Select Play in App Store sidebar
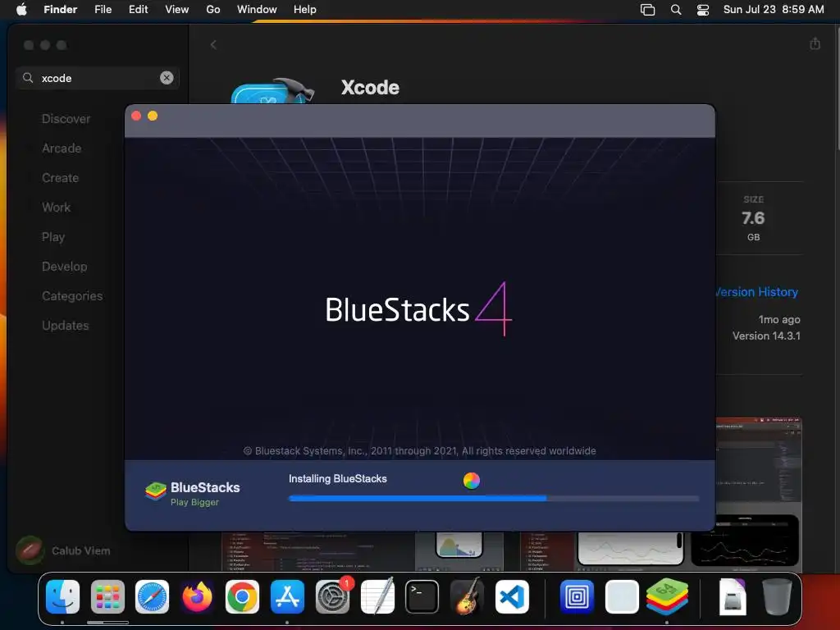840x630 pixels. (53, 237)
